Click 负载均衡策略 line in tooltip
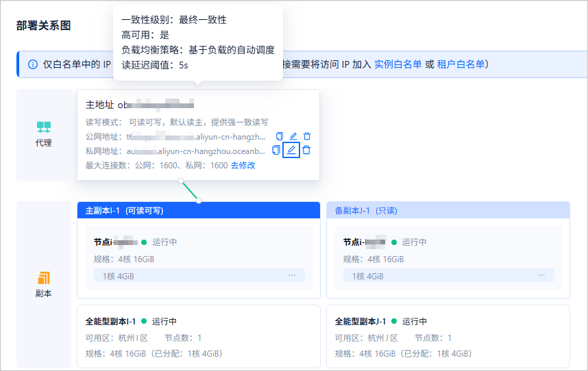 point(198,50)
